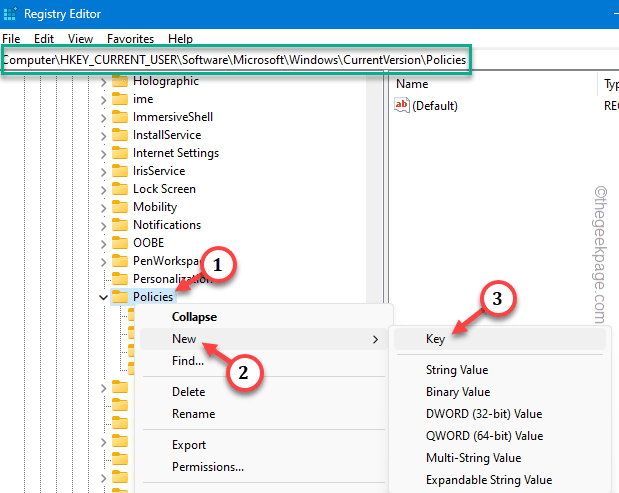
Task: Select the Lock Screen folder icon
Action: 120,189
